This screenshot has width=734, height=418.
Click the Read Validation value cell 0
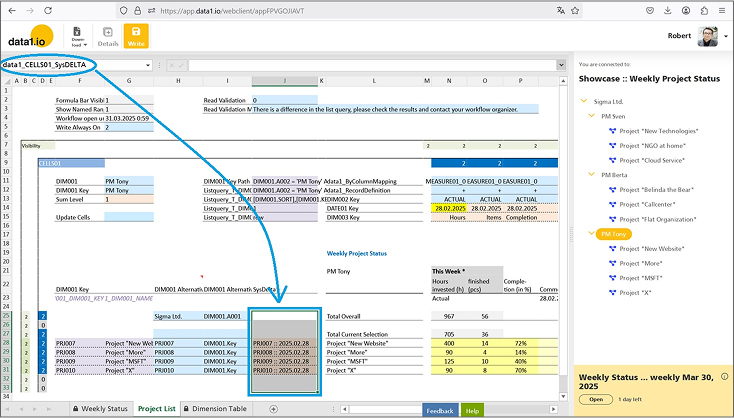pos(285,100)
